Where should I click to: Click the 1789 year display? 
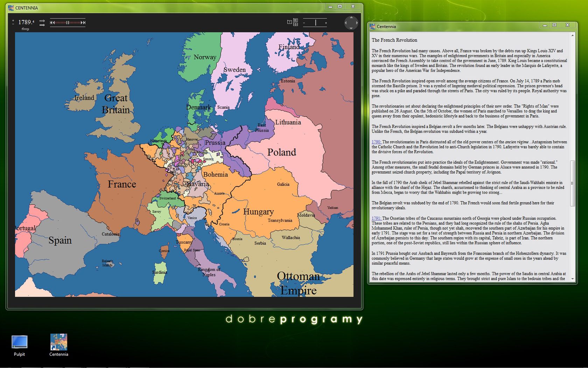coord(26,22)
